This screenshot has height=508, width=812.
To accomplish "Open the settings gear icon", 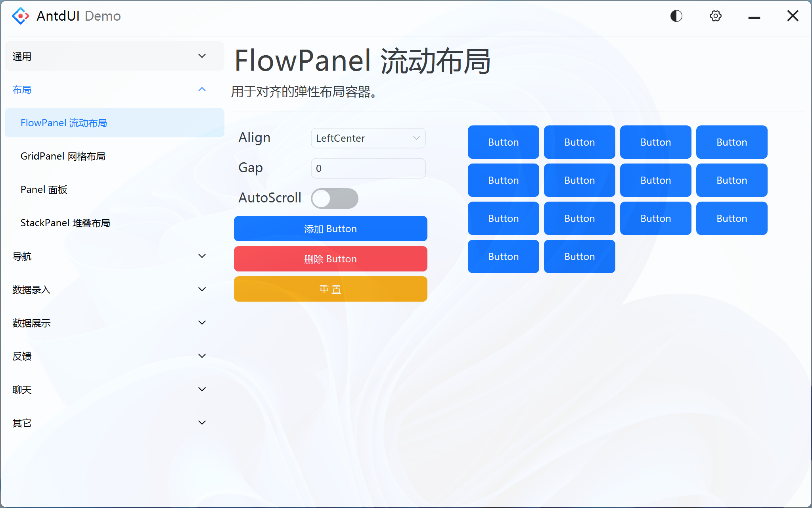I will (715, 16).
